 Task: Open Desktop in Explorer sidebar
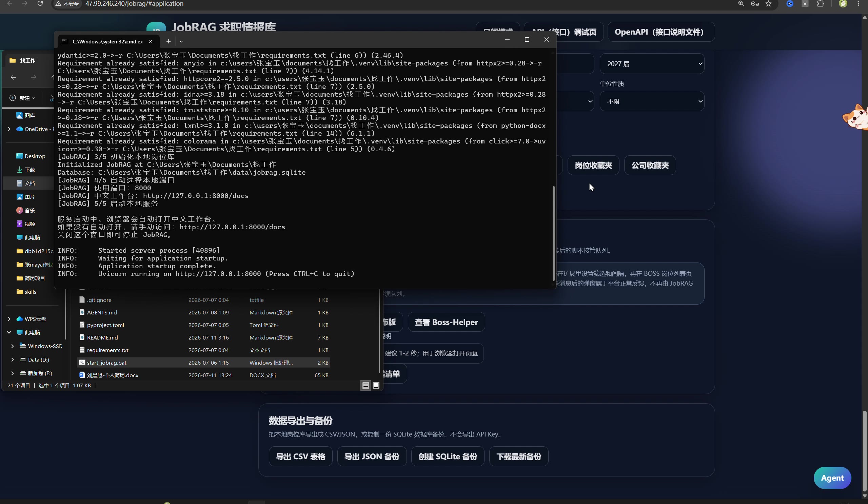[x=31, y=156]
